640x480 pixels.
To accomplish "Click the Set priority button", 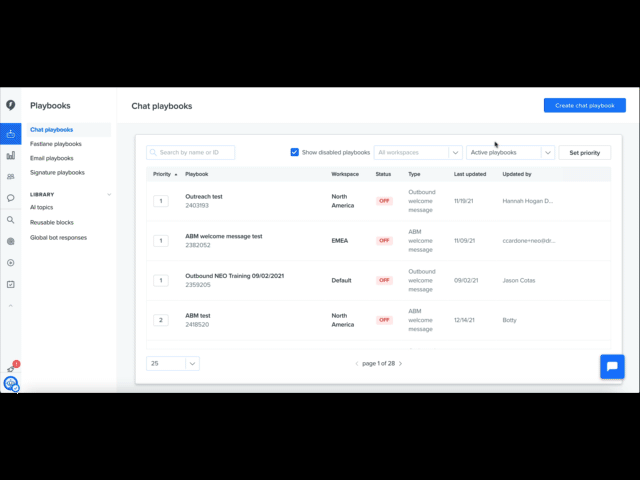I will [x=584, y=153].
